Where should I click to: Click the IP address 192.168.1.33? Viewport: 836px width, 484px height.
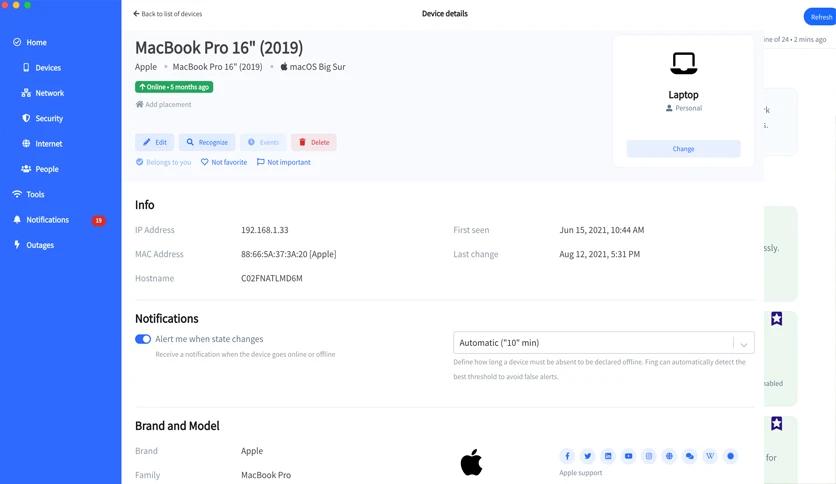pyautogui.click(x=264, y=230)
